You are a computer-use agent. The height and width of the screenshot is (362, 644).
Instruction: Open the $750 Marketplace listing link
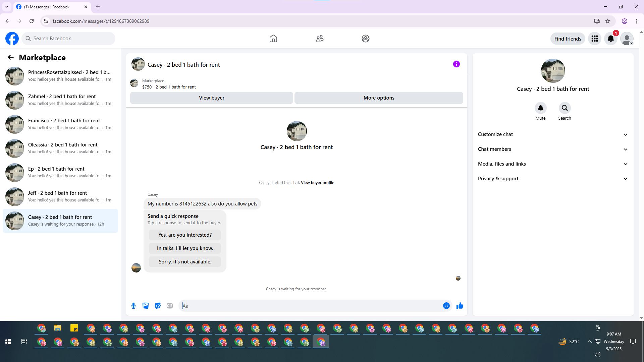tap(169, 87)
